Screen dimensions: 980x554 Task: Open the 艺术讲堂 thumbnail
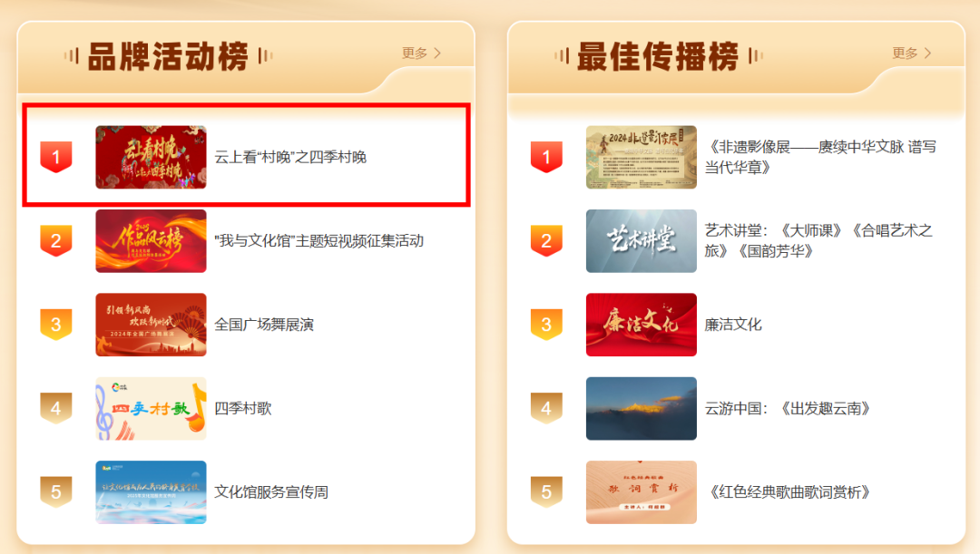coord(642,241)
